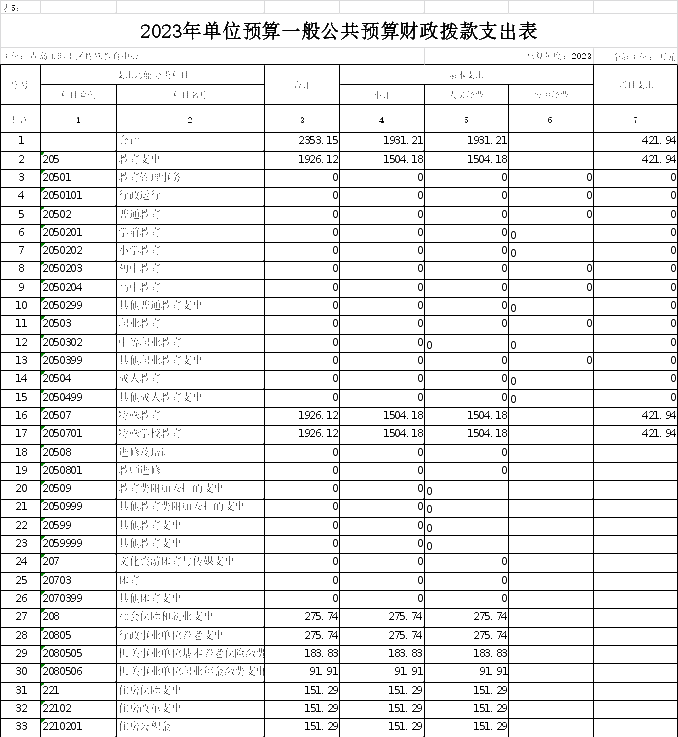
Task: Select the cell with code 2080505
Action: pos(78,653)
